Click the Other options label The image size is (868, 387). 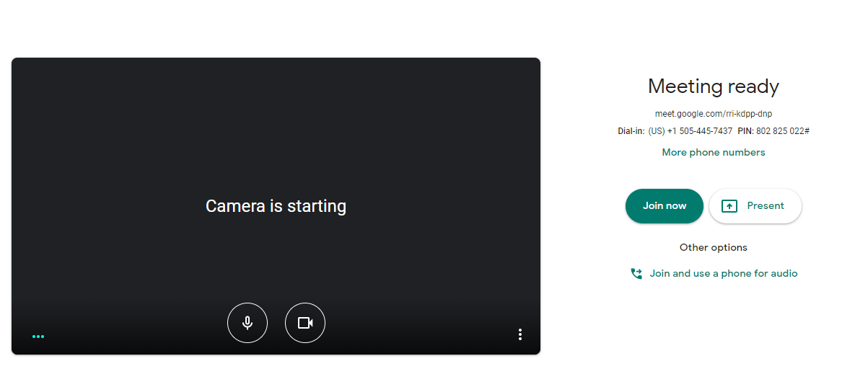714,247
